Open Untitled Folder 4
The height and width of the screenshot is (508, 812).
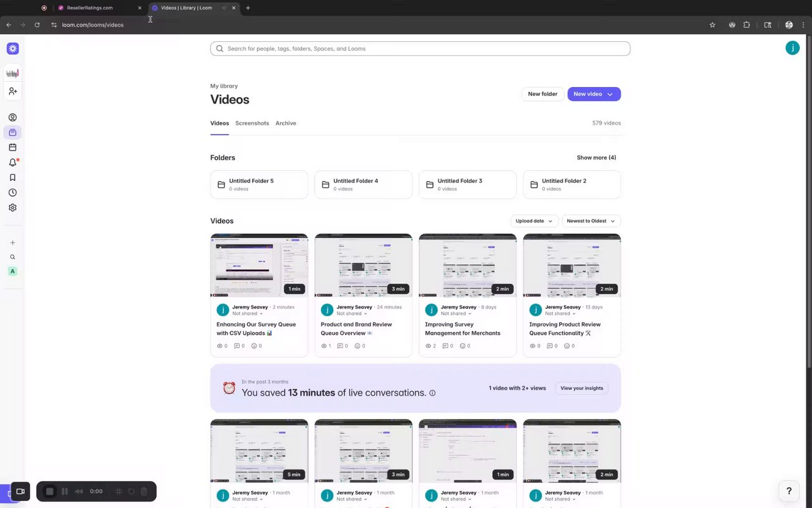click(x=363, y=184)
